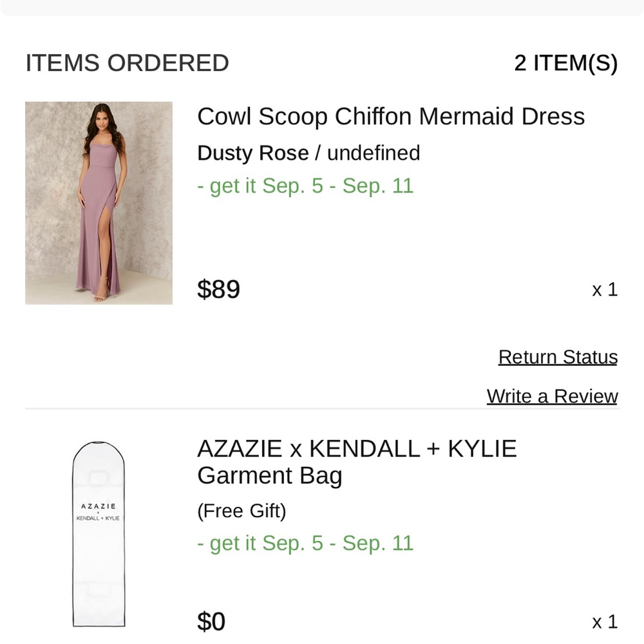
Task: Open the Cowl Scoop Chiffon Mermaid Dress product page
Action: (x=390, y=117)
